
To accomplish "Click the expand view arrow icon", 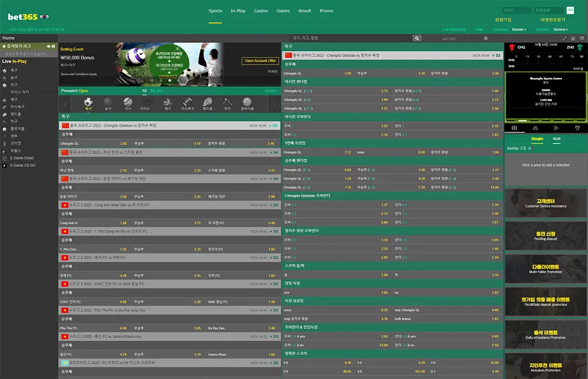I will 564,38.
